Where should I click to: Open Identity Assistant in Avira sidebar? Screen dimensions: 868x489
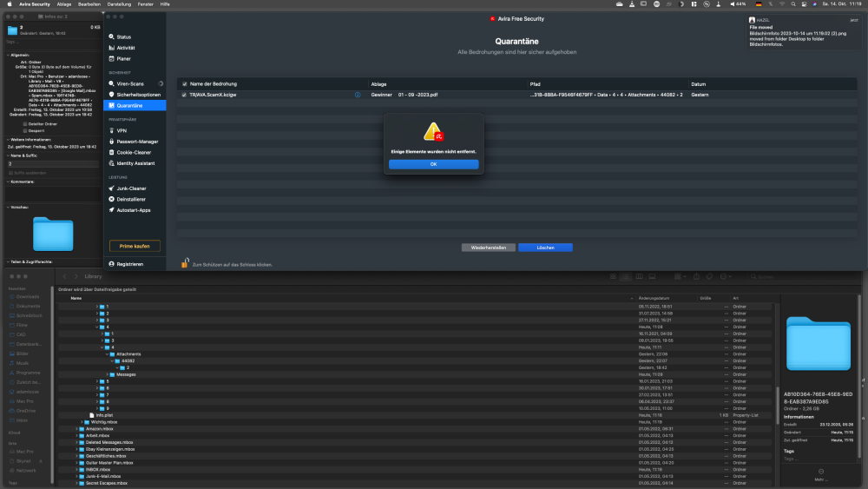pos(135,163)
